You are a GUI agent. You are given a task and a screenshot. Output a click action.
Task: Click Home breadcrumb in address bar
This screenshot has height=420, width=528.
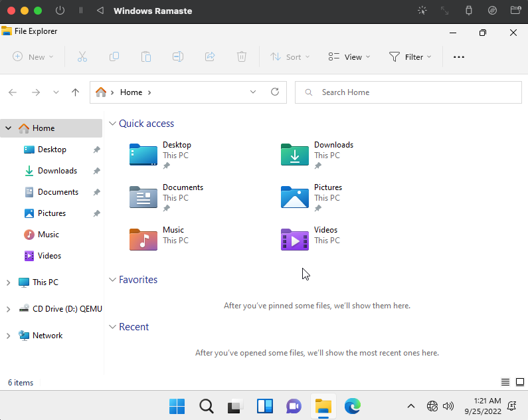(x=131, y=92)
